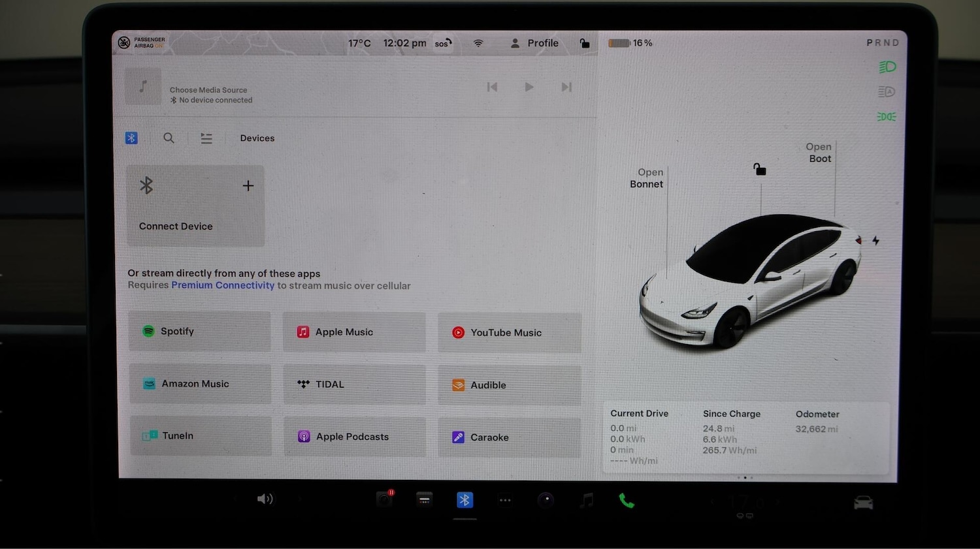Mute the volume speaker icon
Screen dimensions: 980x549
(x=265, y=499)
